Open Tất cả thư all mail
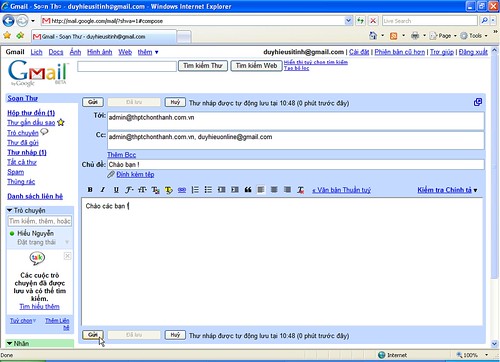This screenshot has height=362, width=500. 22,162
